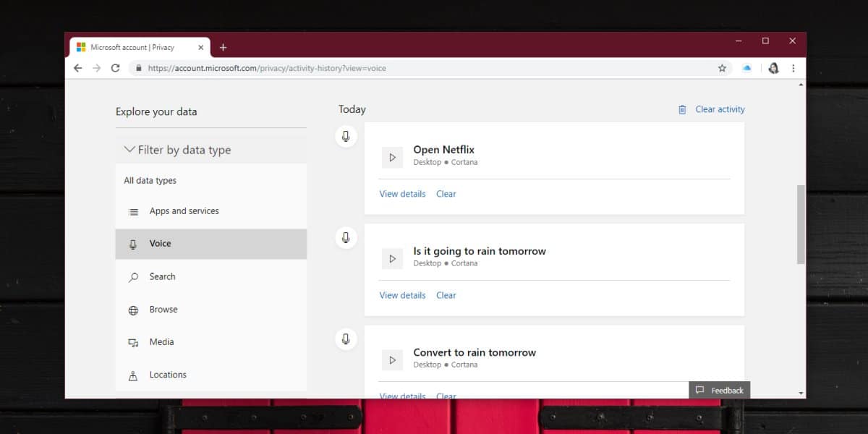Select the Voice data type filter
Image resolution: width=868 pixels, height=434 pixels.
coord(210,244)
